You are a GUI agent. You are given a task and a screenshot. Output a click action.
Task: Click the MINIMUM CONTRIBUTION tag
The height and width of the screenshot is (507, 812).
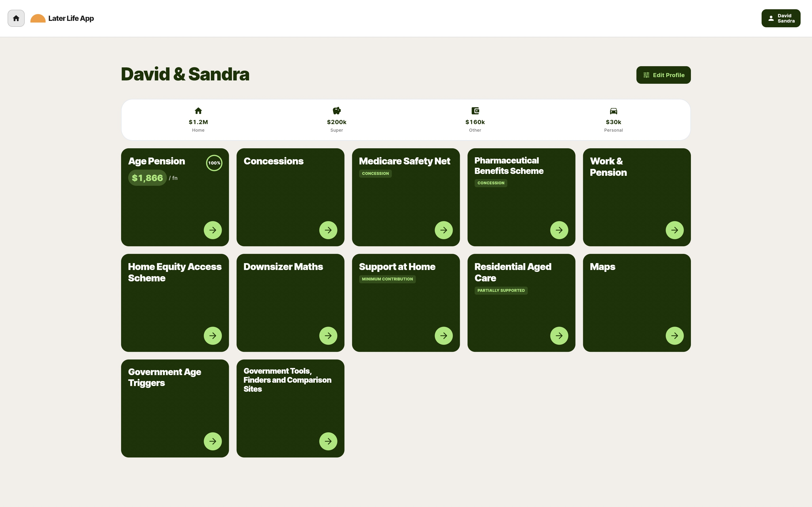click(x=387, y=279)
